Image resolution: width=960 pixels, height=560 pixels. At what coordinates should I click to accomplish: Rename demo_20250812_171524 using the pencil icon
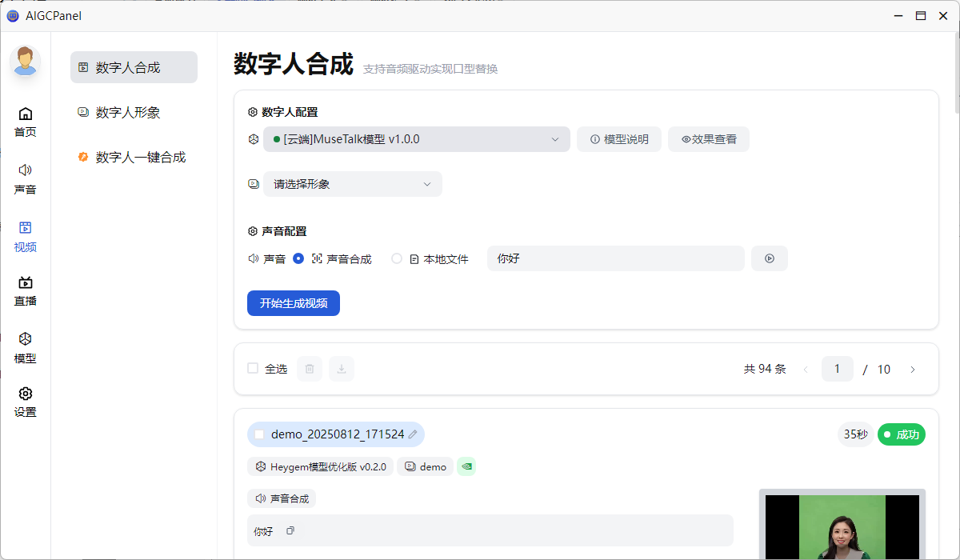pos(412,434)
